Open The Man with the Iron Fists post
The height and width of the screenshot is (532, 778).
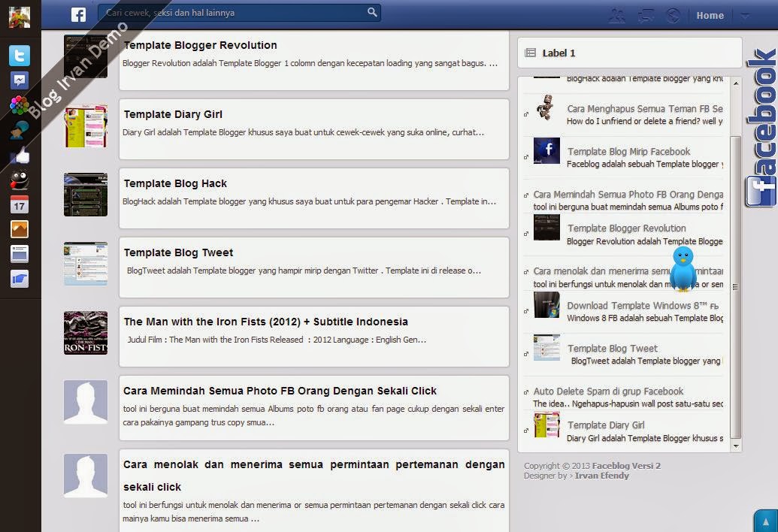tap(265, 322)
